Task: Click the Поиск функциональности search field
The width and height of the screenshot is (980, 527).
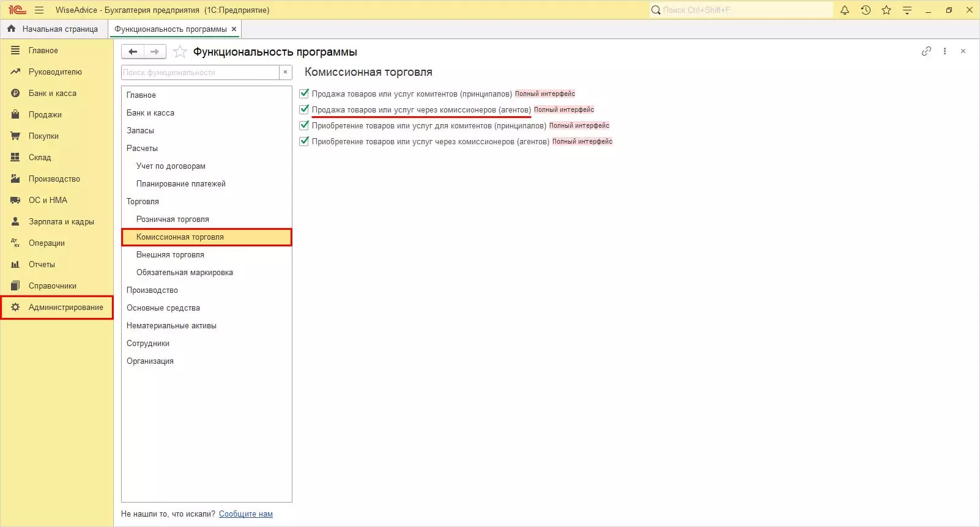Action: [200, 72]
